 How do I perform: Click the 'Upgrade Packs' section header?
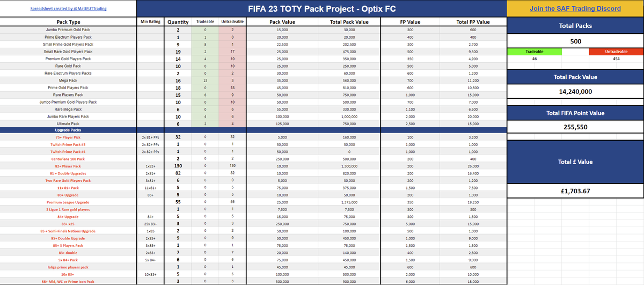click(68, 130)
